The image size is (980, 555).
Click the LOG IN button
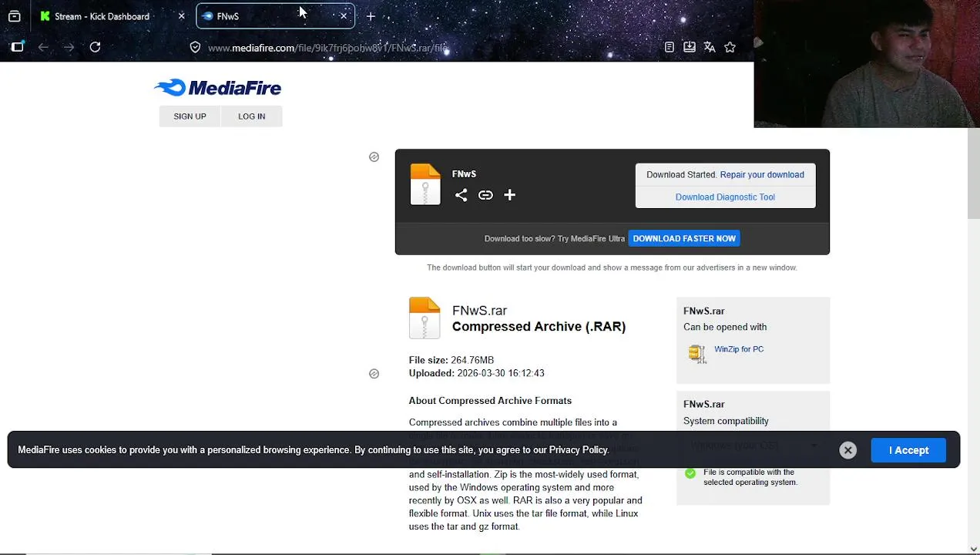[251, 116]
